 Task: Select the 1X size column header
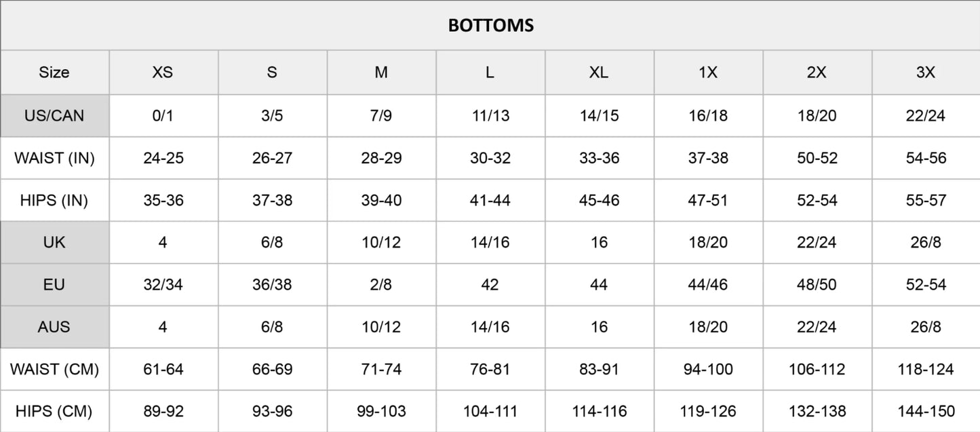(x=708, y=73)
